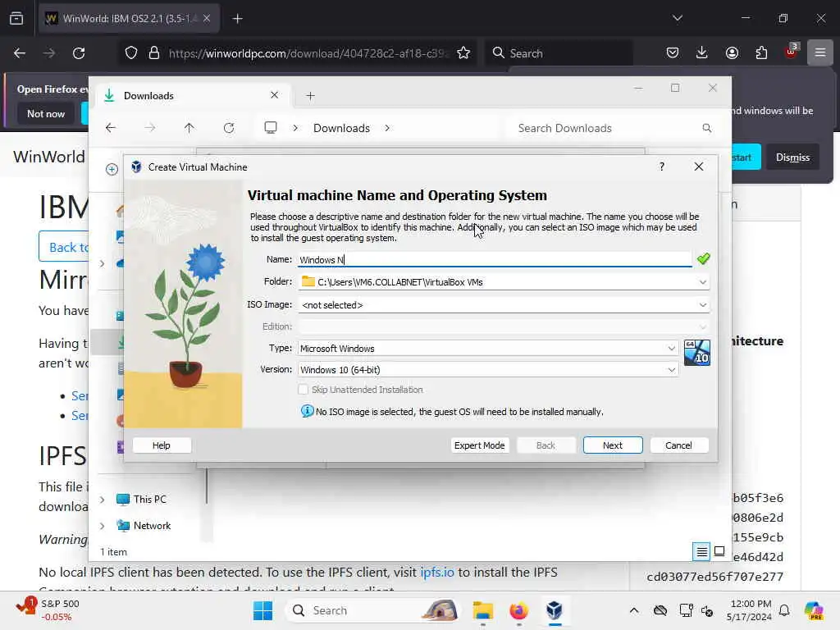
Task: Click Downloads in the Explorer breadcrumb
Action: [x=341, y=128]
